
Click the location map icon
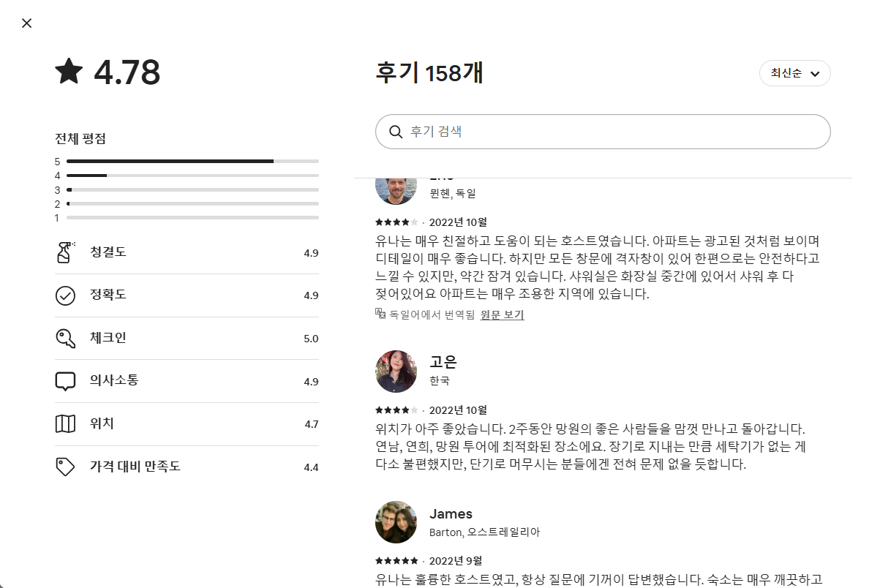pyautogui.click(x=65, y=424)
